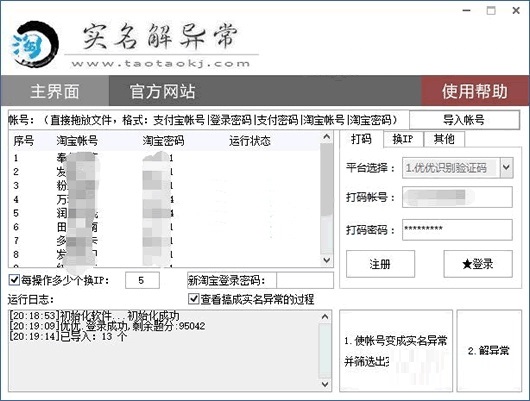This screenshot has height=401, width=530.
Task: Click the 淘宝帐号 column header
Action: (77, 141)
